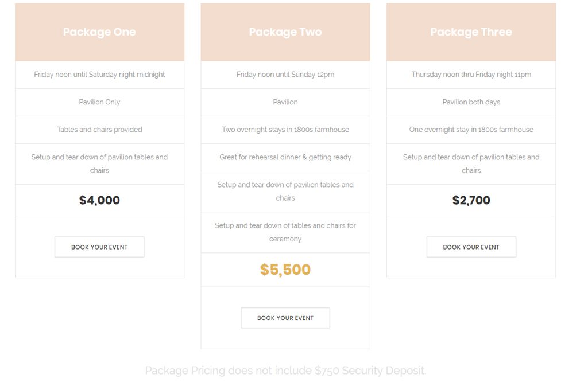Viewport: 588px width, 382px height.
Task: Click Book Your Event under Package One
Action: click(x=99, y=247)
